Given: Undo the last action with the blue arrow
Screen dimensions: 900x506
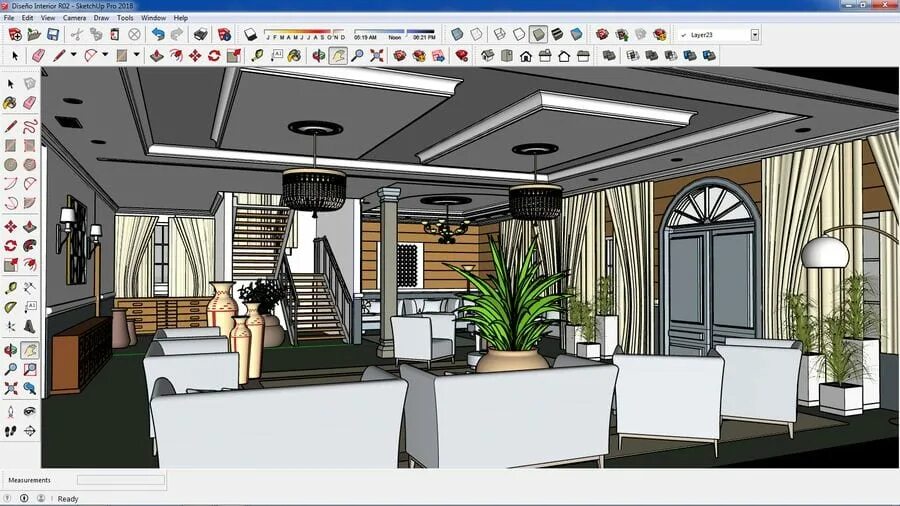Looking at the screenshot, I should pos(158,34).
